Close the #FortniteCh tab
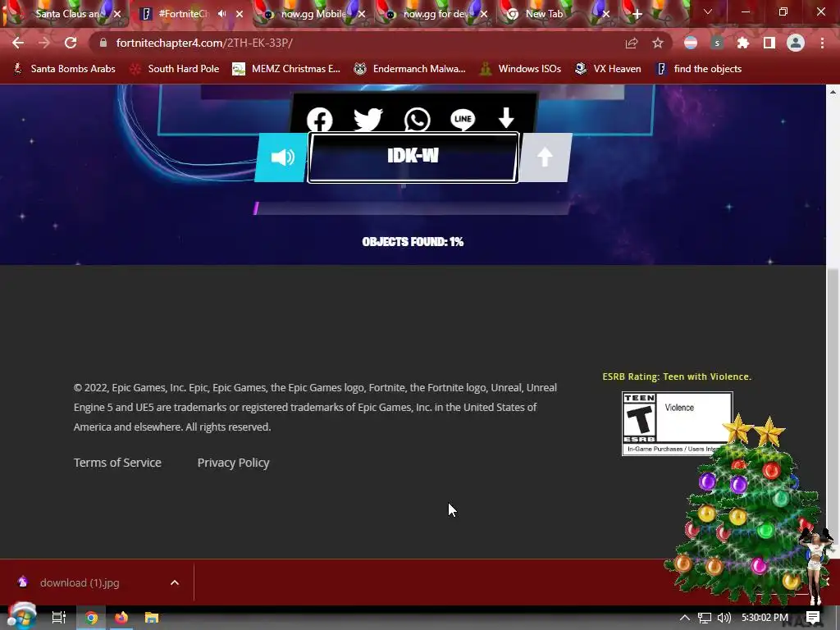The width and height of the screenshot is (840, 630). [240, 14]
